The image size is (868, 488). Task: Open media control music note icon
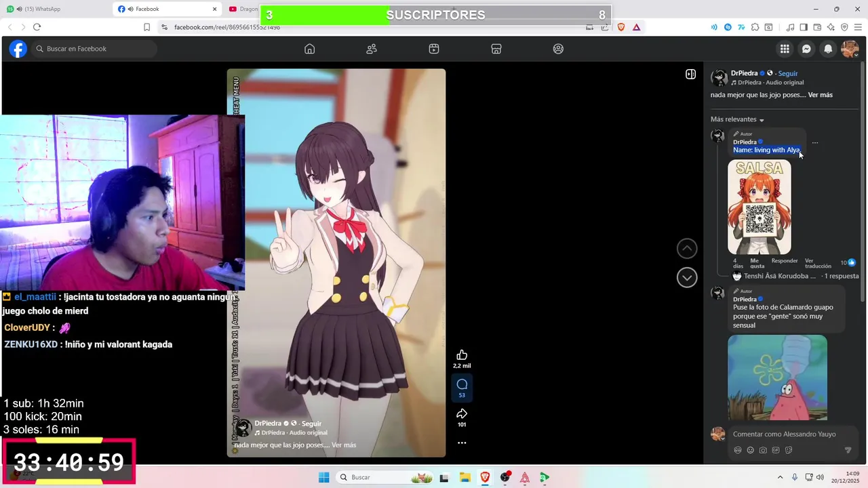pyautogui.click(x=790, y=27)
